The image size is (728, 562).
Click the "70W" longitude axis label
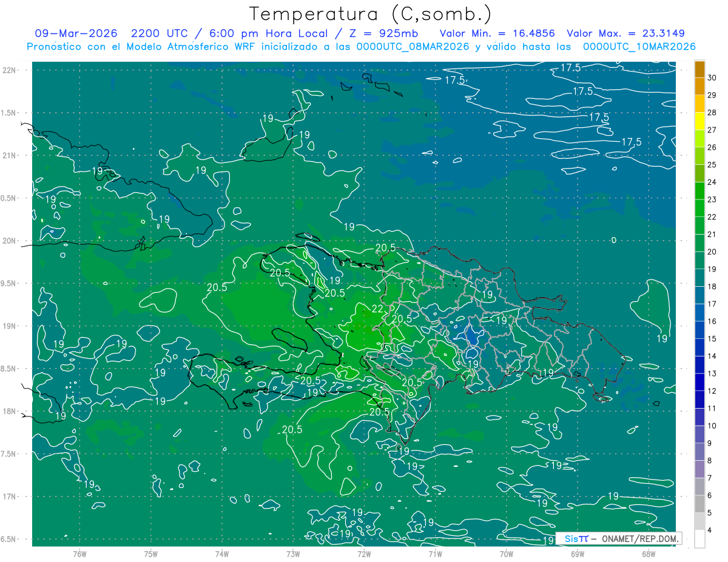507,554
